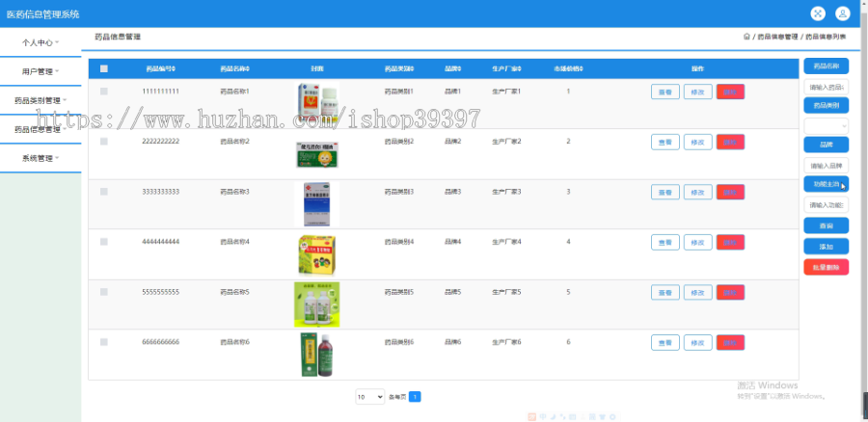Sort table by 药品名称 column header

[234, 69]
